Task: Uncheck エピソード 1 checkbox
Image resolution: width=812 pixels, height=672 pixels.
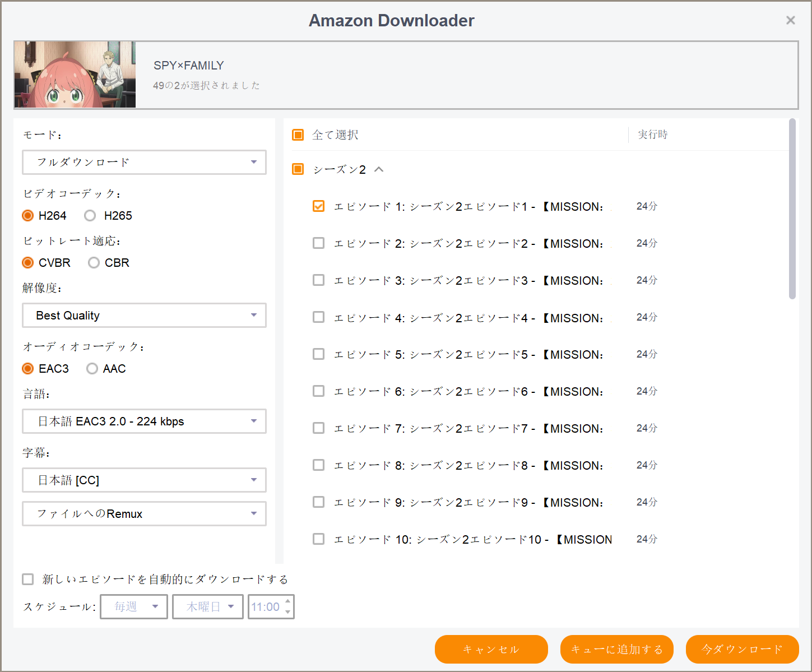Action: 318,206
